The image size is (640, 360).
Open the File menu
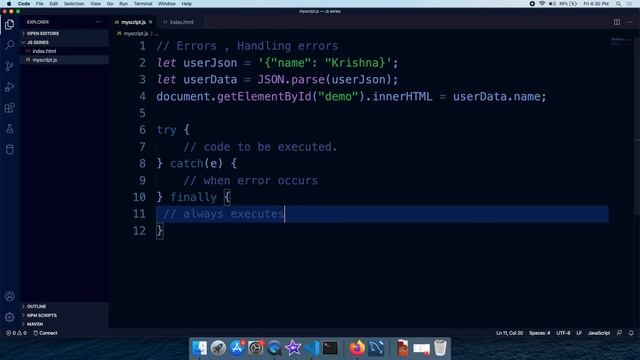point(40,4)
